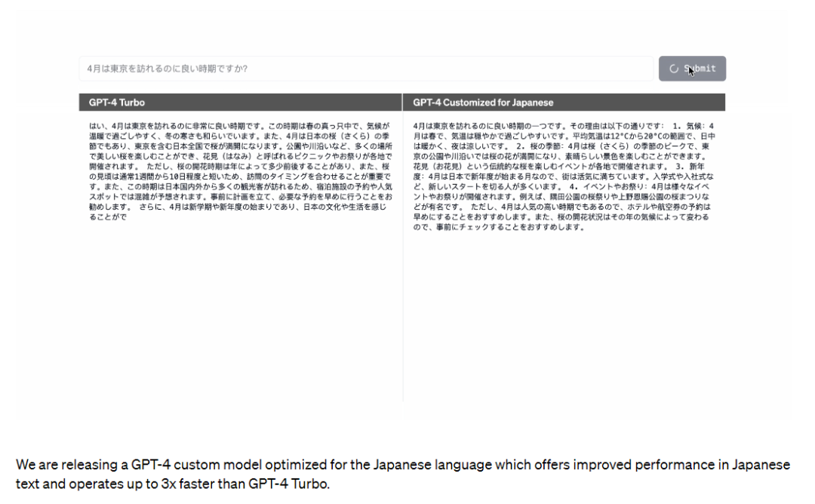815x504 pixels.
Task: Click inside the Customized for Japanese response text
Action: point(564,175)
